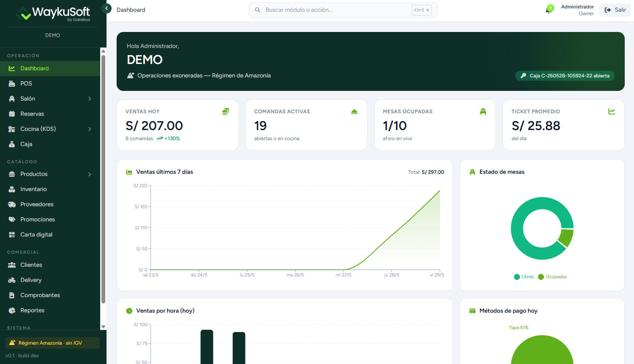Click the Delivery motorcycle icon

click(x=12, y=280)
